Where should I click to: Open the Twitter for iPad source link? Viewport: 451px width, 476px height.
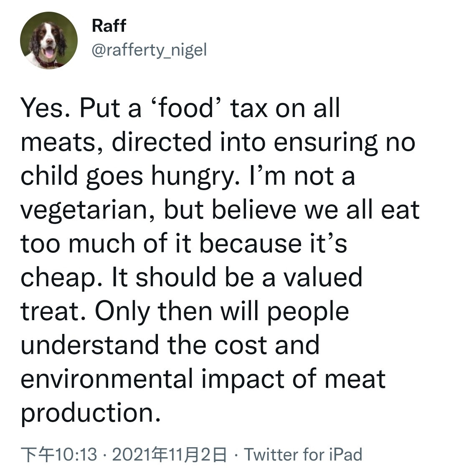(x=303, y=455)
